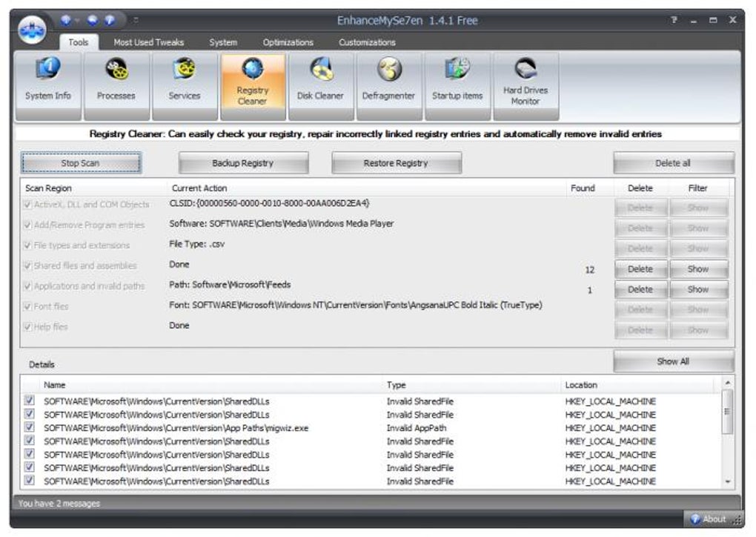Open the Hard Drives Monitor tool

pyautogui.click(x=525, y=86)
